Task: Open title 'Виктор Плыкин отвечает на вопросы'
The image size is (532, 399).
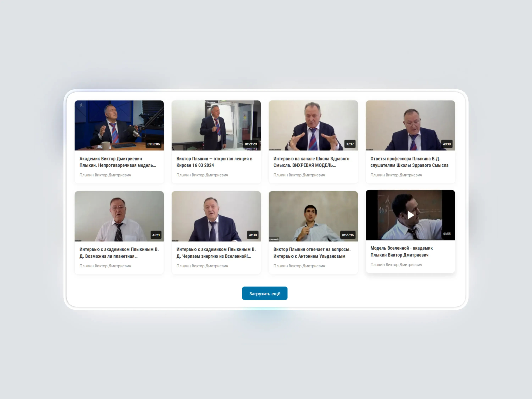Action: (312, 253)
